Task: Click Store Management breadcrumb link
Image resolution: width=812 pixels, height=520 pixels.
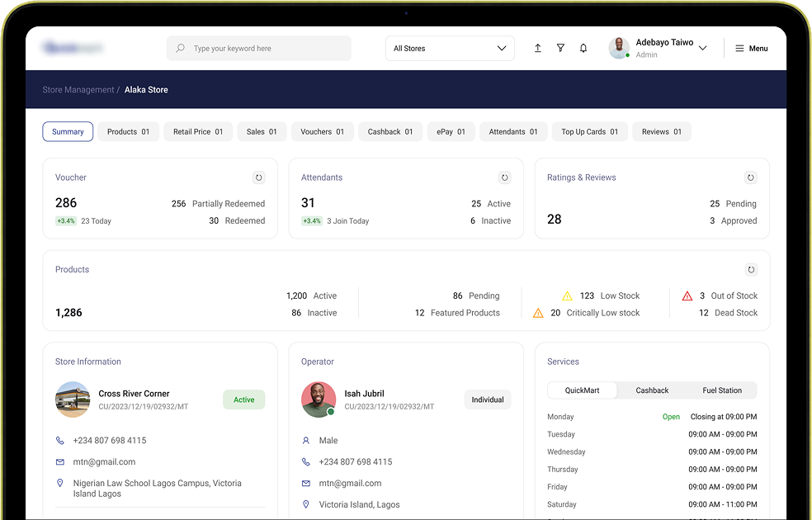Action: (78, 90)
